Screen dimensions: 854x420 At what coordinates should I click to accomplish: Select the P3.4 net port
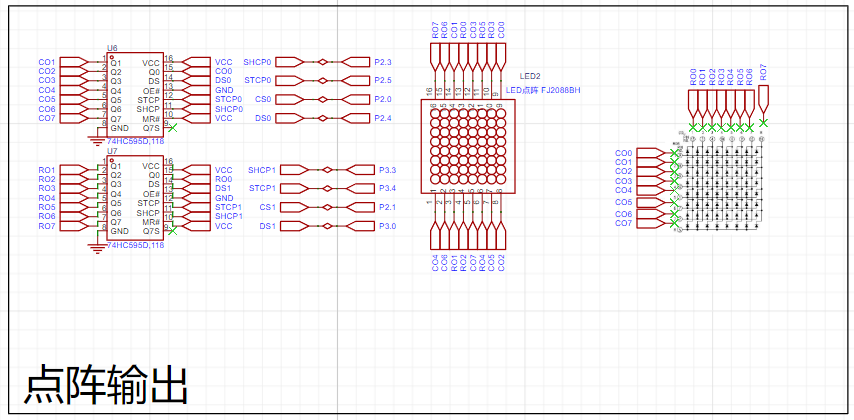361,188
